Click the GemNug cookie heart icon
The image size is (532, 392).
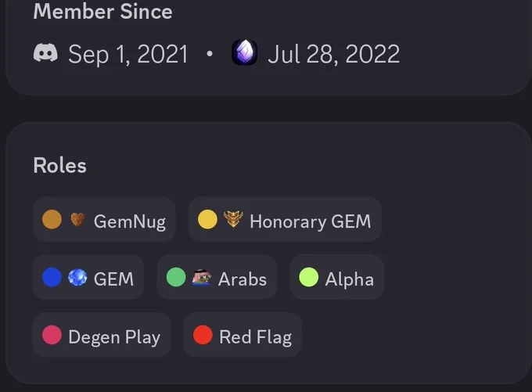(x=77, y=220)
